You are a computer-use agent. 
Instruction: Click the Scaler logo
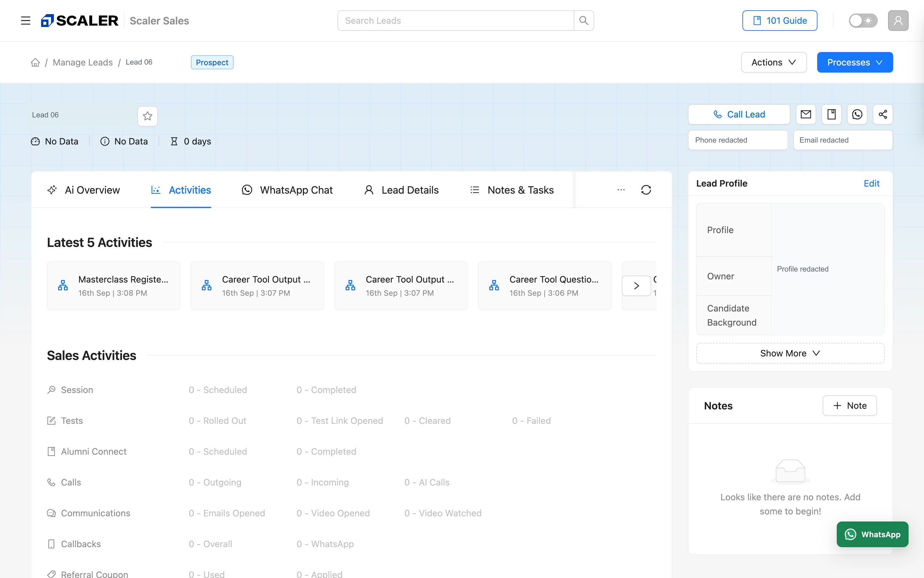(80, 21)
